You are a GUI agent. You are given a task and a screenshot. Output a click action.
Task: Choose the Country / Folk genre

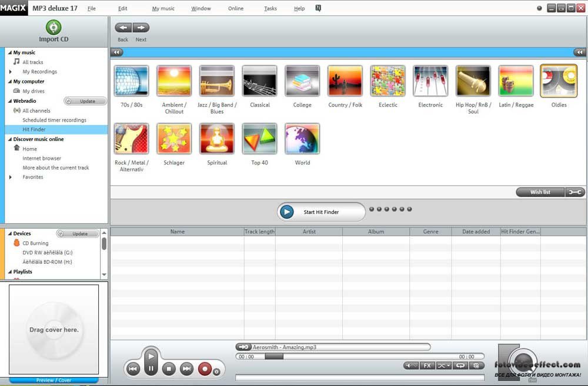(345, 81)
